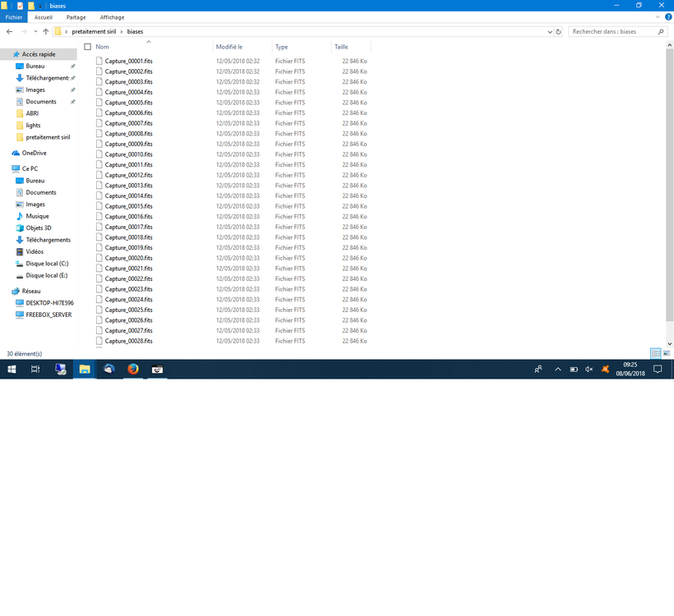Image resolution: width=674 pixels, height=616 pixels.
Task: Select Capture_00015.fits file
Action: [x=128, y=206]
